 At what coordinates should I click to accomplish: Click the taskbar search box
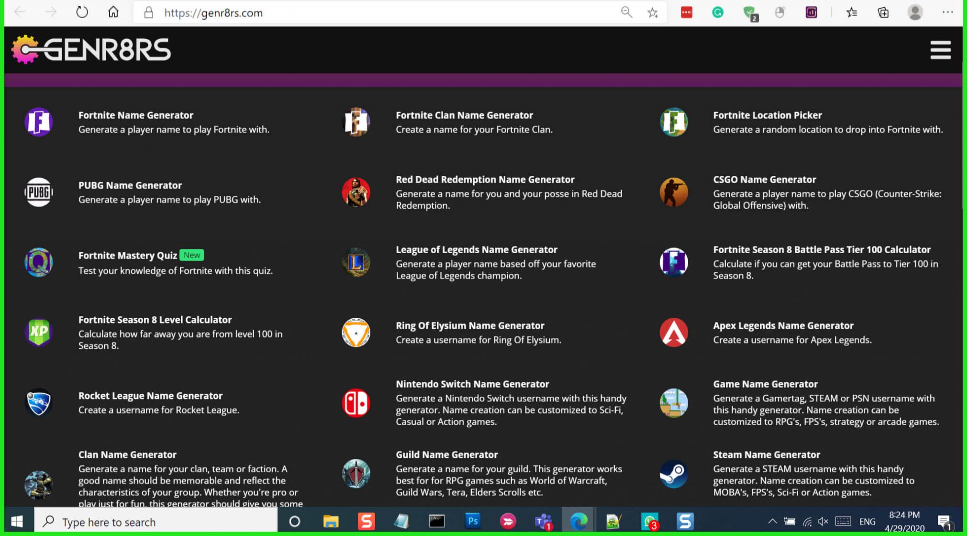[156, 522]
